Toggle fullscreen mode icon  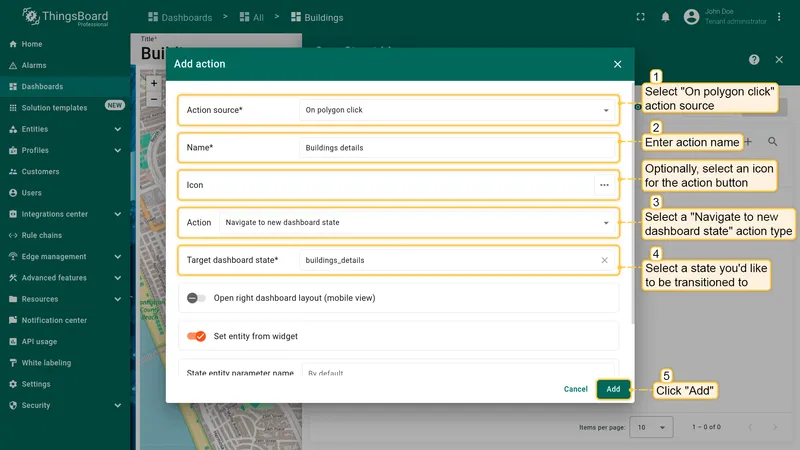point(640,17)
